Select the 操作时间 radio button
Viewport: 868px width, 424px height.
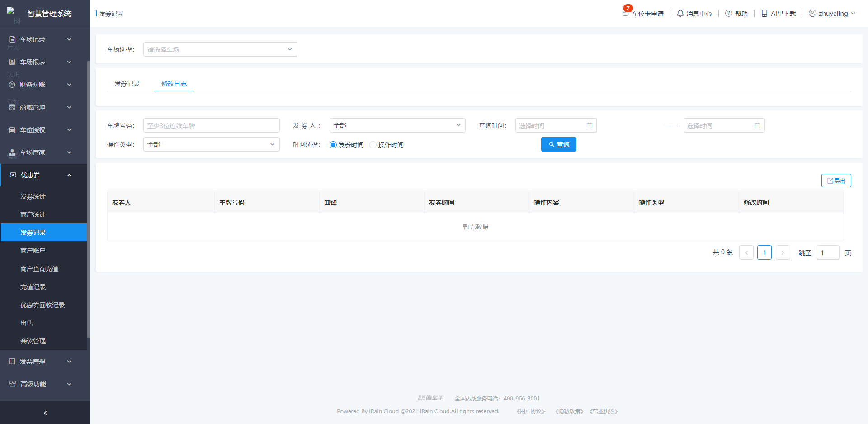tap(373, 145)
